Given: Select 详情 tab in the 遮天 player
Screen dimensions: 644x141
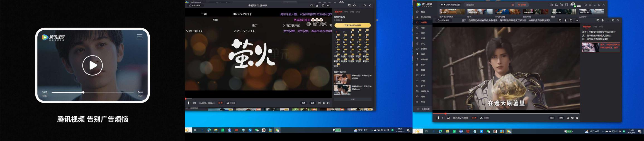Looking at the screenshot, I should click(595, 27).
